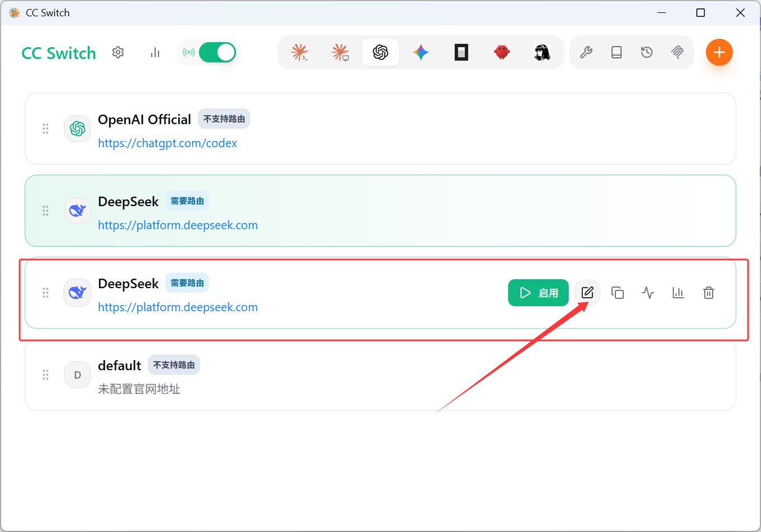Image resolution: width=761 pixels, height=532 pixels.
Task: Click whale logo on DeepSeek card with 启用
Action: pyautogui.click(x=78, y=293)
